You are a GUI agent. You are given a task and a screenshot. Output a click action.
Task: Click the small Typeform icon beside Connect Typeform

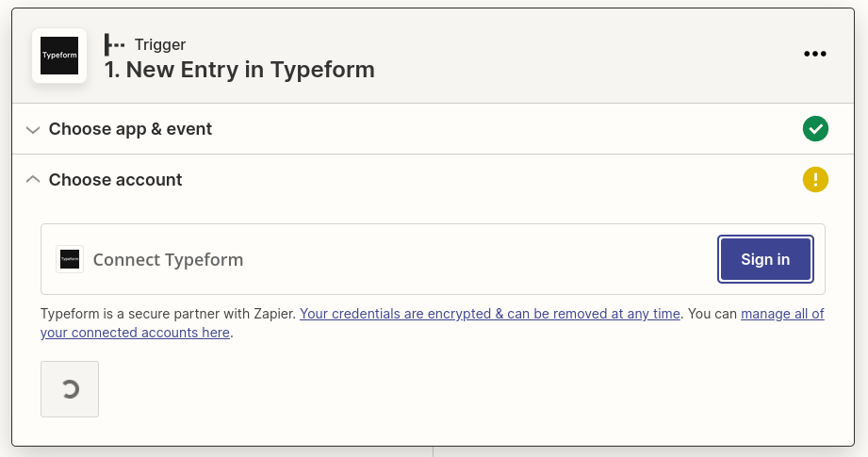coord(70,259)
